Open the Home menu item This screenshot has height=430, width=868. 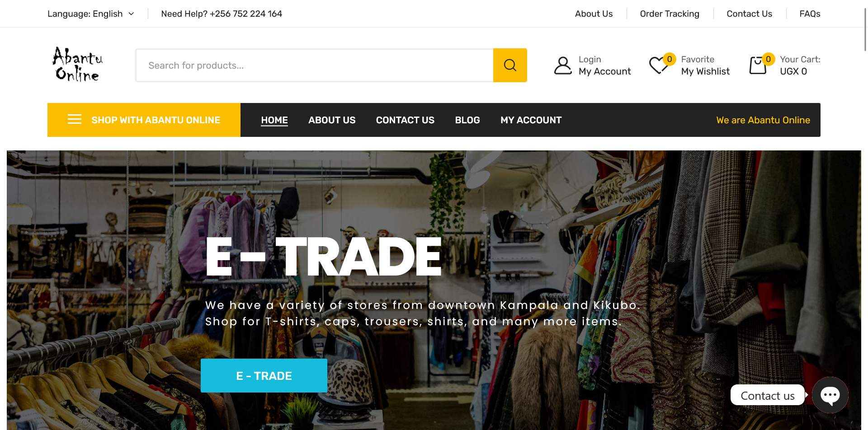pyautogui.click(x=274, y=120)
